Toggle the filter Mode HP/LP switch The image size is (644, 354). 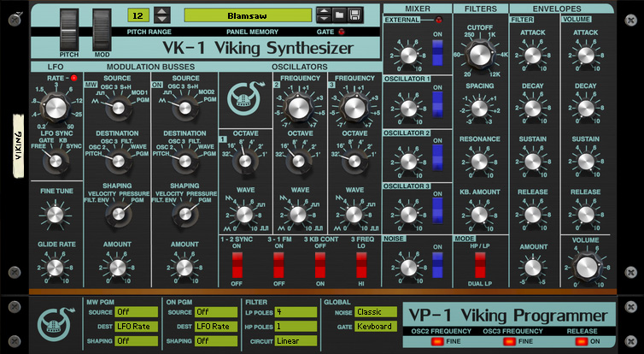480,265
